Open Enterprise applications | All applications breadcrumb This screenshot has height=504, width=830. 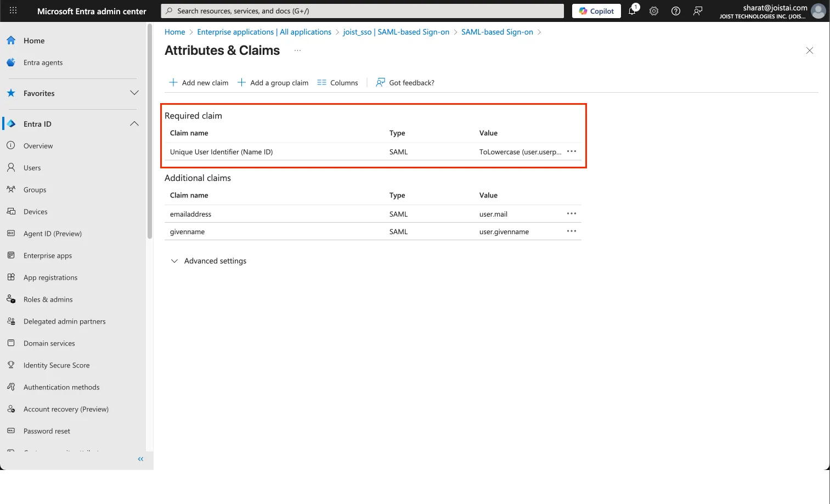click(x=264, y=32)
